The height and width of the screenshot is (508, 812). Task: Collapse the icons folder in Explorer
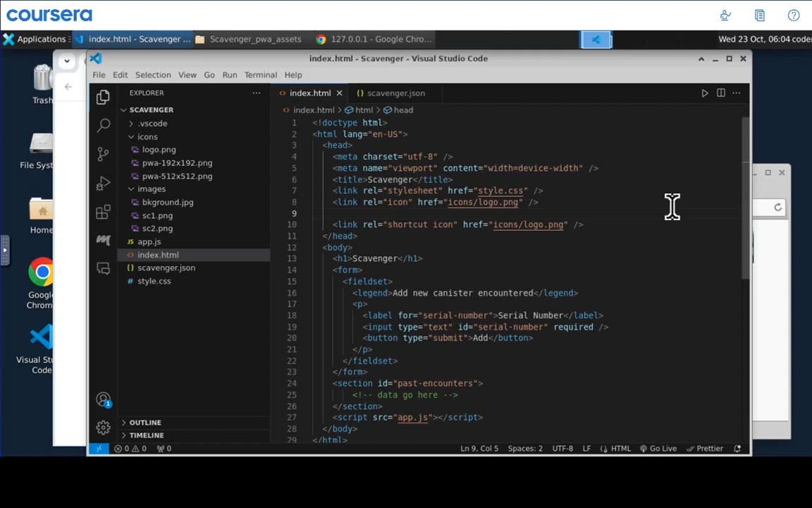[147, 137]
